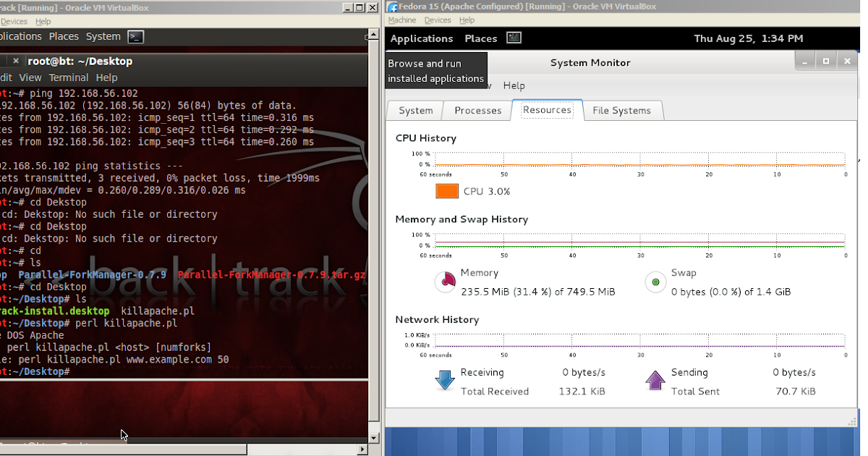Click the Network History graph
This screenshot has height=456, width=868.
click(x=639, y=341)
